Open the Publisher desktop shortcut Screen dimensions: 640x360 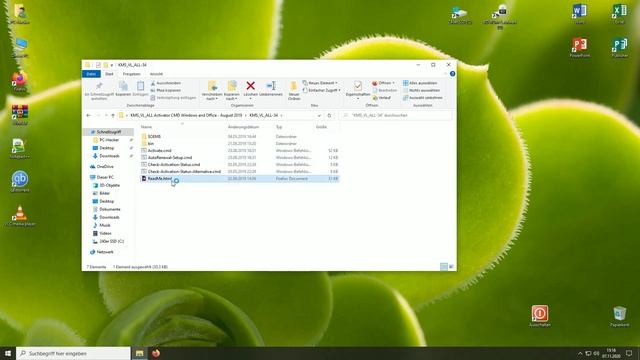click(620, 47)
